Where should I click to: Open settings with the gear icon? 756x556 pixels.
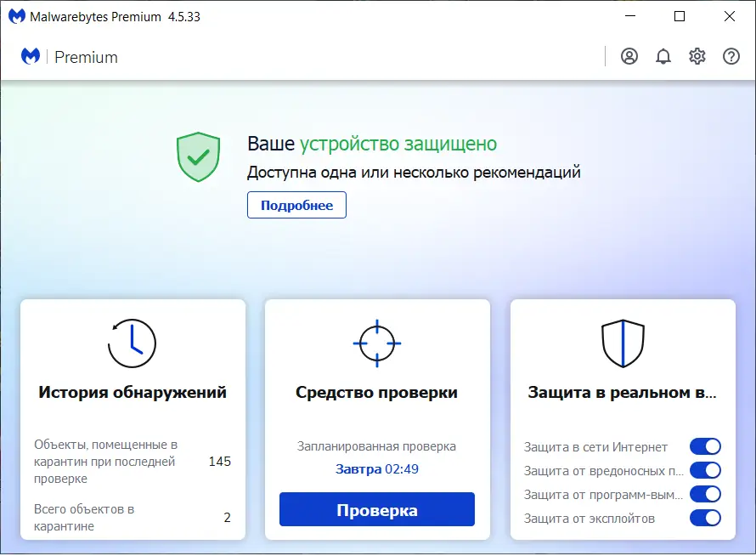(697, 56)
